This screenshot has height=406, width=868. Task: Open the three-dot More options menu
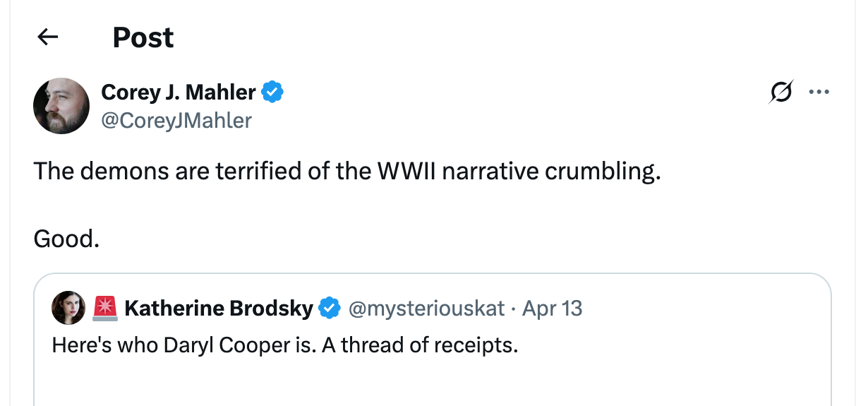(819, 92)
